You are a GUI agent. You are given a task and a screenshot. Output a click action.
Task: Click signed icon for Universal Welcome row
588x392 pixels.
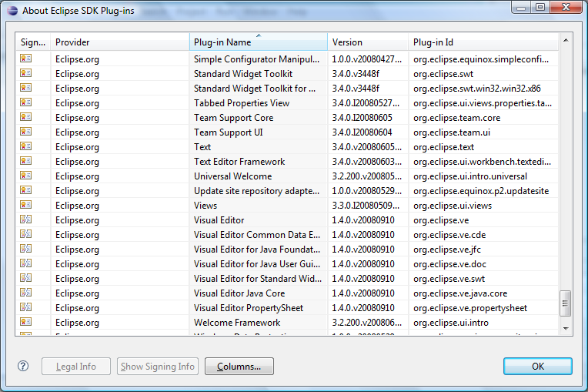click(x=26, y=176)
